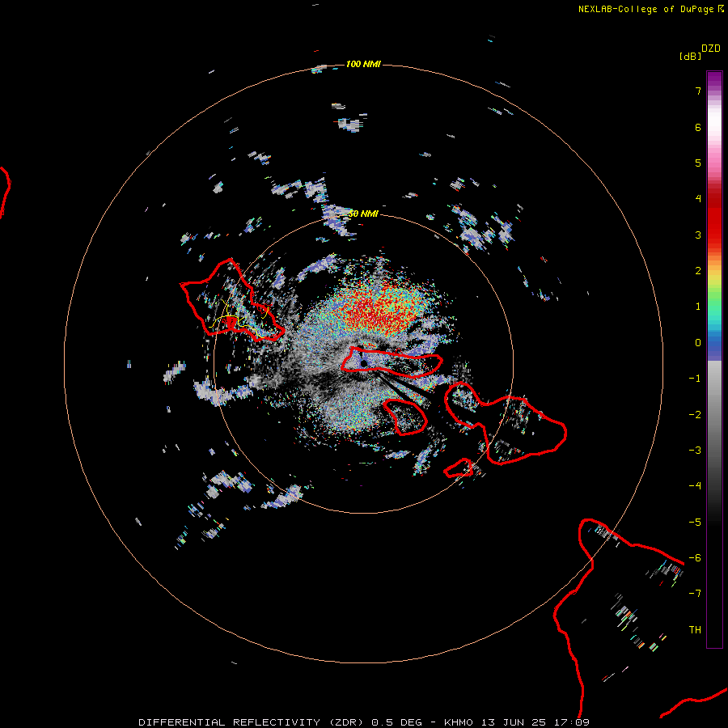Click the DZD colorbar title
This screenshot has width=728, height=728.
711,49
